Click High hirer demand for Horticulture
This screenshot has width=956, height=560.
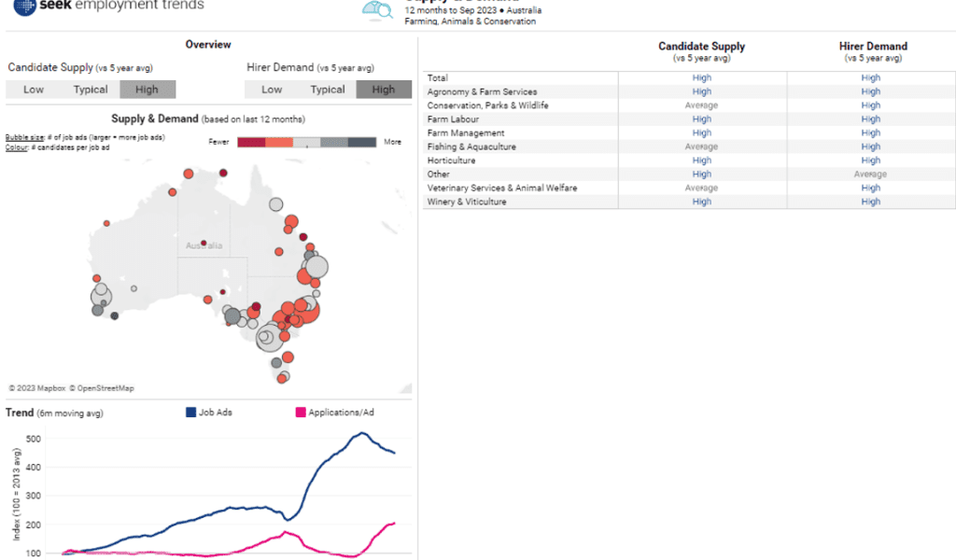(871, 161)
